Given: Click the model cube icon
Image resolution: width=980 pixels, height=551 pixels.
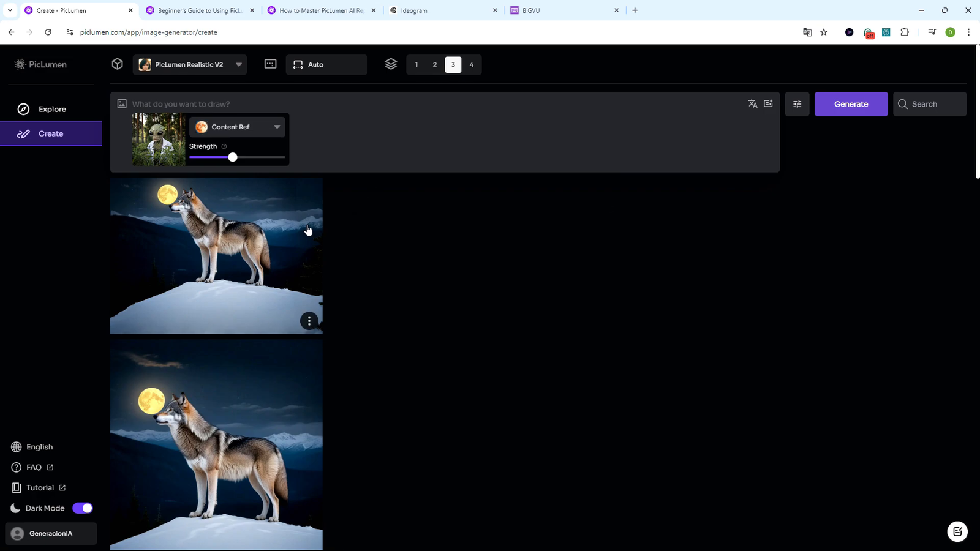Looking at the screenshot, I should point(118,64).
